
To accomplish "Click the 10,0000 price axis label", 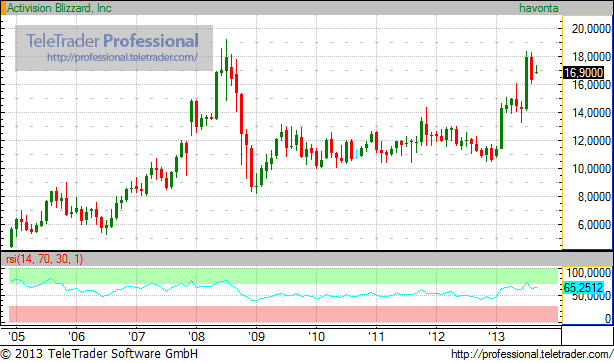I will 591,169.
